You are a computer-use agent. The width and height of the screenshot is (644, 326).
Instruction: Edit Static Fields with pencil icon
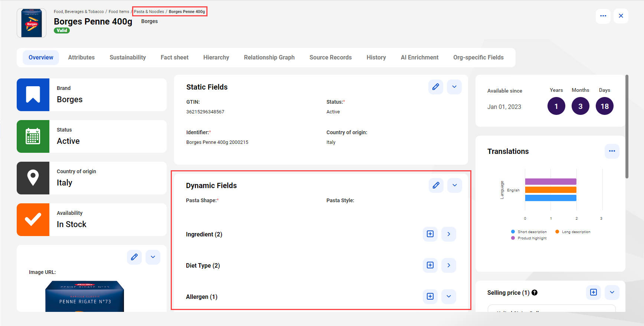pos(436,87)
